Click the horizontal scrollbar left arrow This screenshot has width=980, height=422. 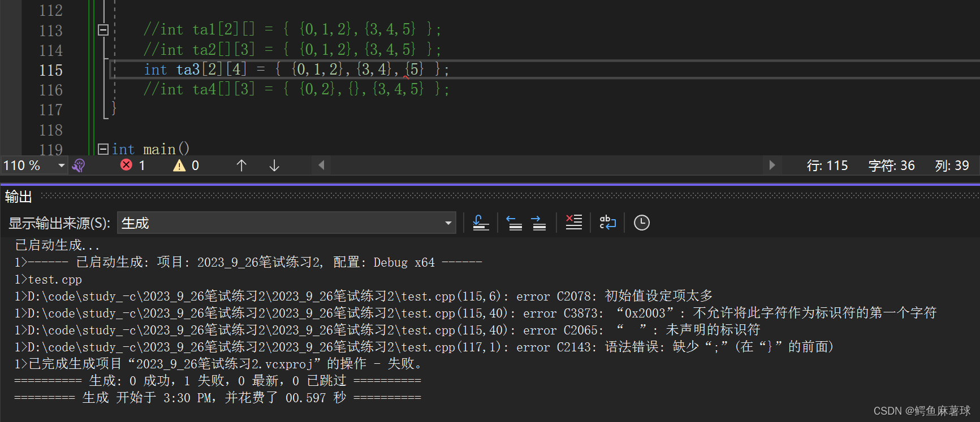(x=321, y=165)
